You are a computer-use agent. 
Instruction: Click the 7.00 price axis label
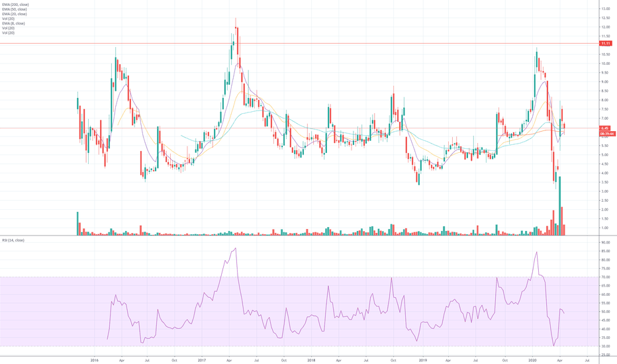pos(605,118)
